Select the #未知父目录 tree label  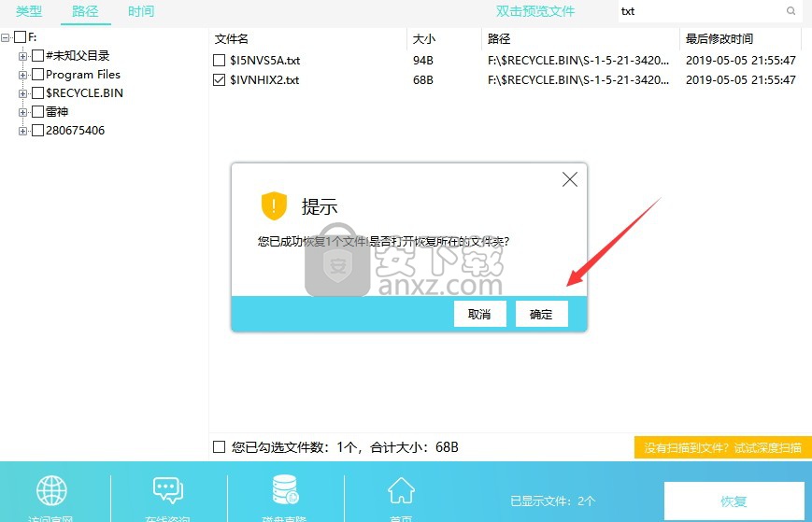coord(78,56)
